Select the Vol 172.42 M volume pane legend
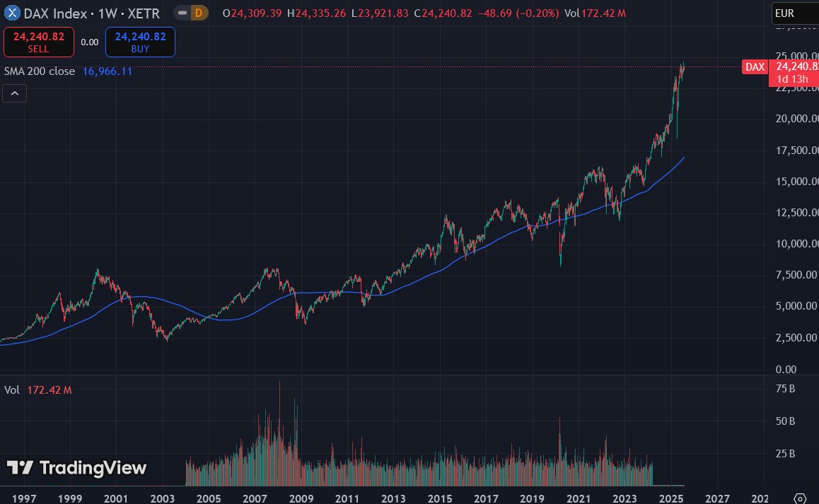819x504 pixels. tap(38, 390)
